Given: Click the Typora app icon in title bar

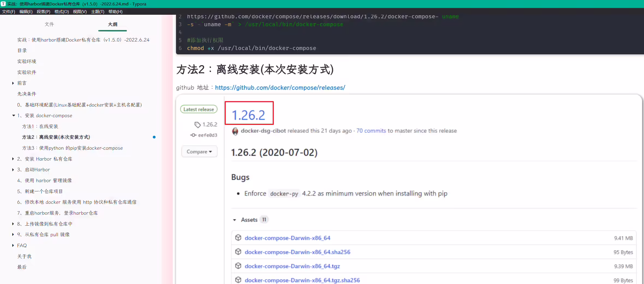Looking at the screenshot, I should (x=3, y=4).
